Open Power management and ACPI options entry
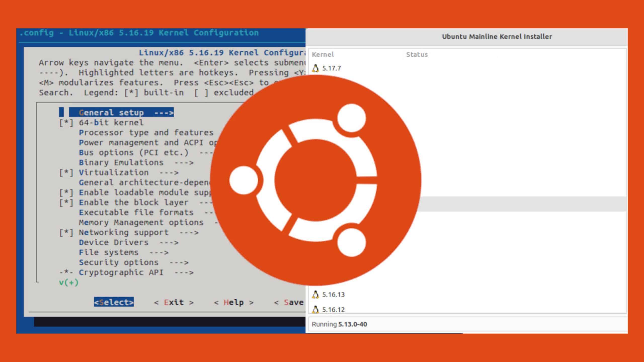 (148, 143)
